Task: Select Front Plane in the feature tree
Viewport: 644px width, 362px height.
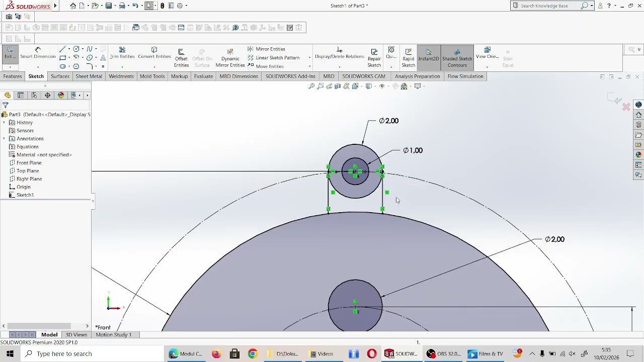Action: coord(29,163)
